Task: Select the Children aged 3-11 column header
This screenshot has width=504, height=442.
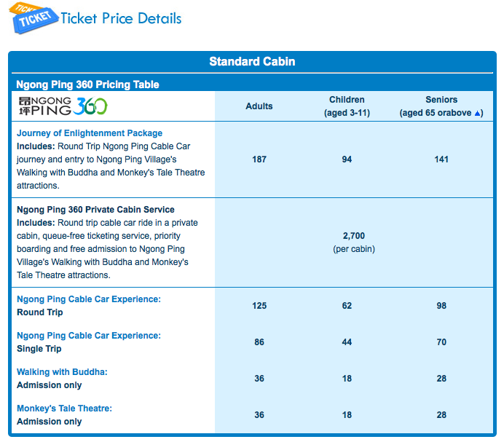Action: (347, 106)
